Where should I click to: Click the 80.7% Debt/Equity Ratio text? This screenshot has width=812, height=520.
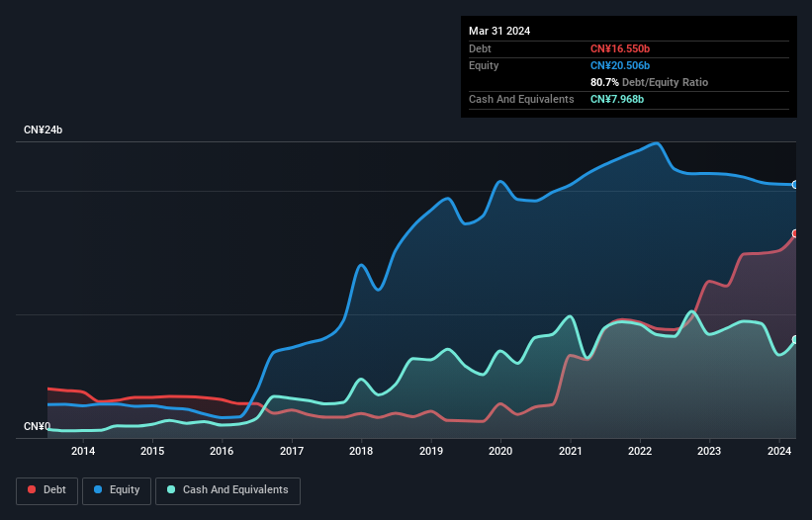click(649, 82)
